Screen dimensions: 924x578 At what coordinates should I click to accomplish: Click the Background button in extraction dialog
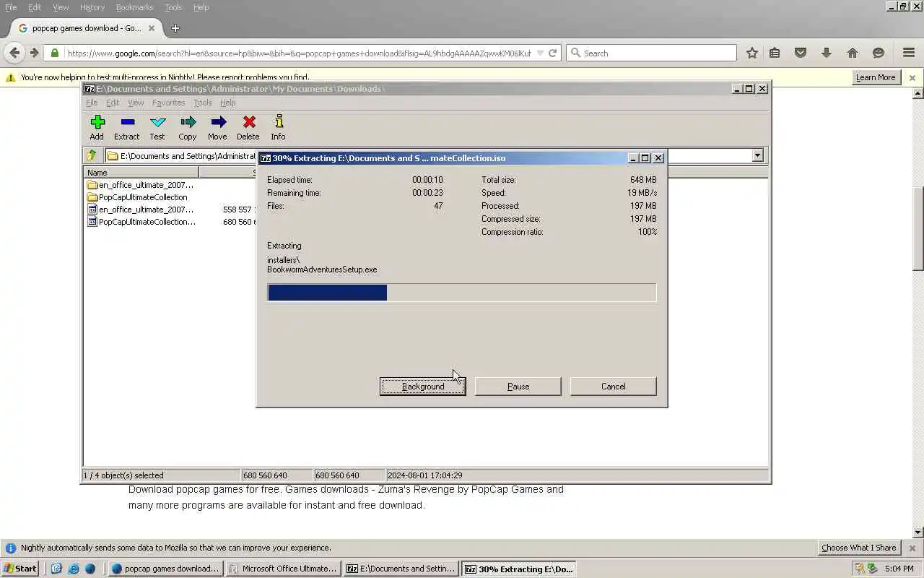coord(423,387)
